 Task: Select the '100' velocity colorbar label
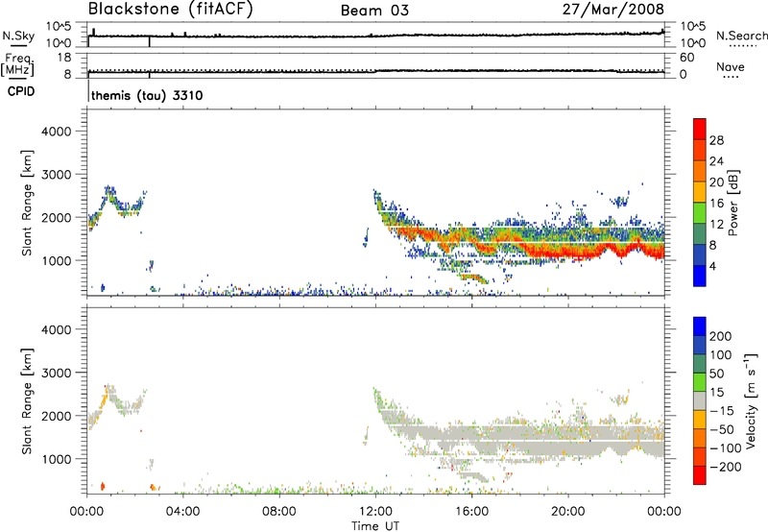[721, 354]
